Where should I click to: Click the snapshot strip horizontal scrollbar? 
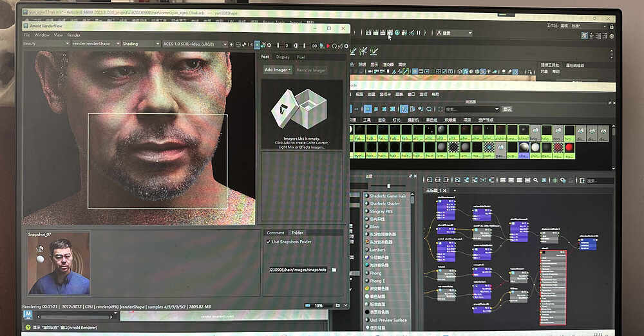[75, 317]
